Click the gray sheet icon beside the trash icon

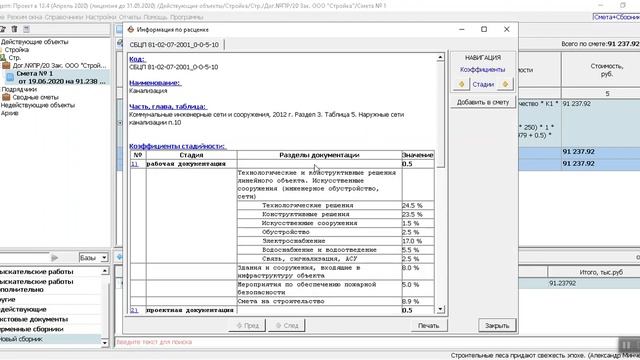(x=27, y=29)
